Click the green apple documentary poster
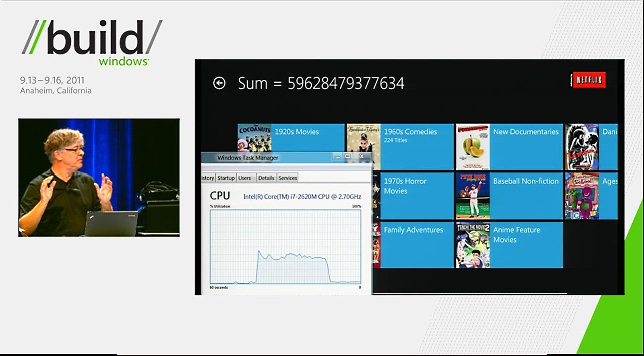This screenshot has height=356, width=644. (x=473, y=147)
